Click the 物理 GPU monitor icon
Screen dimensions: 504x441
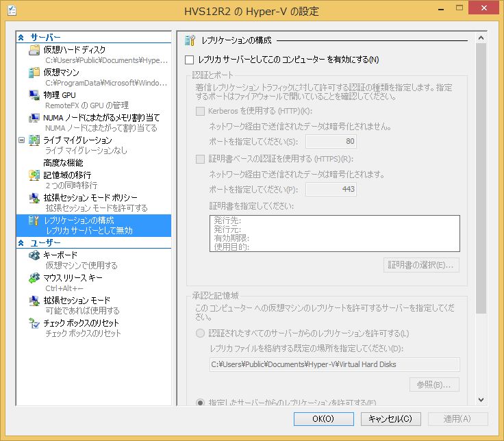tap(34, 95)
